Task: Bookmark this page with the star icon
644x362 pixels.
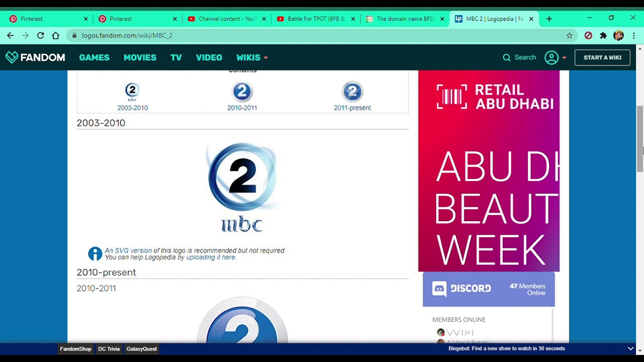Action: (x=570, y=36)
